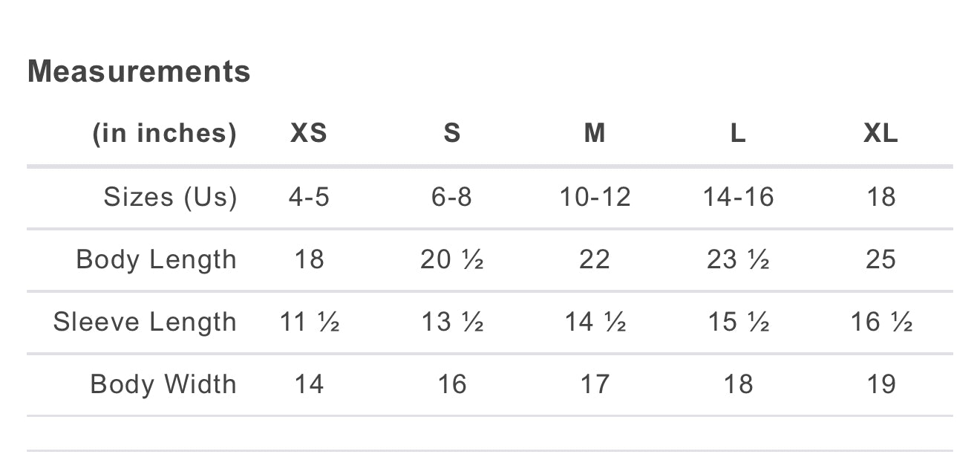Select the 6-8 US size cell
980x463 pixels.
pos(451,197)
